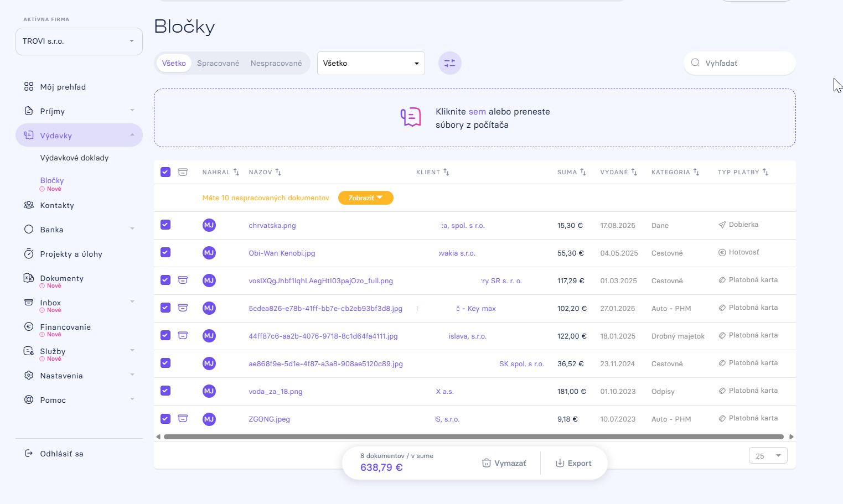Sort the table by Suma column
The width and height of the screenshot is (843, 504).
pos(583,172)
